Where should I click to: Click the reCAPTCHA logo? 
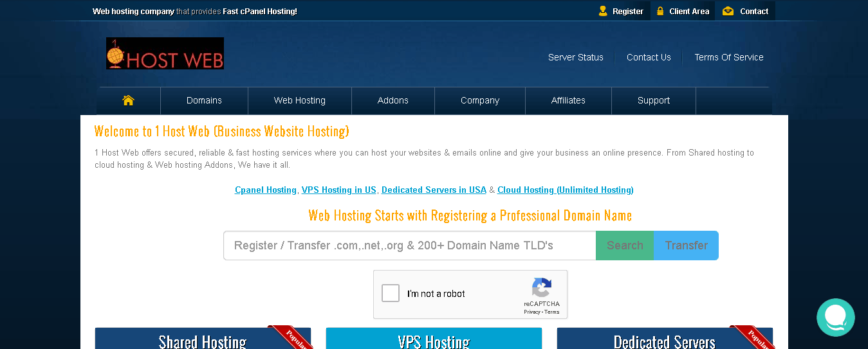[542, 288]
